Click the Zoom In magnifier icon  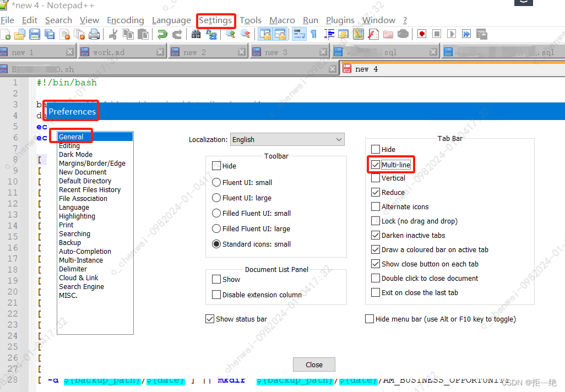(x=230, y=35)
